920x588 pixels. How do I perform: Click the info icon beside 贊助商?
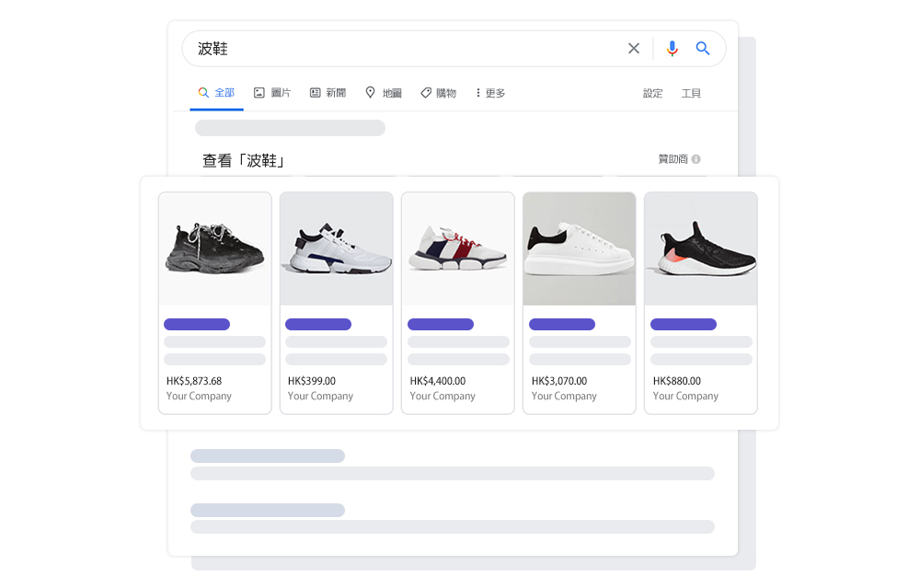[696, 159]
